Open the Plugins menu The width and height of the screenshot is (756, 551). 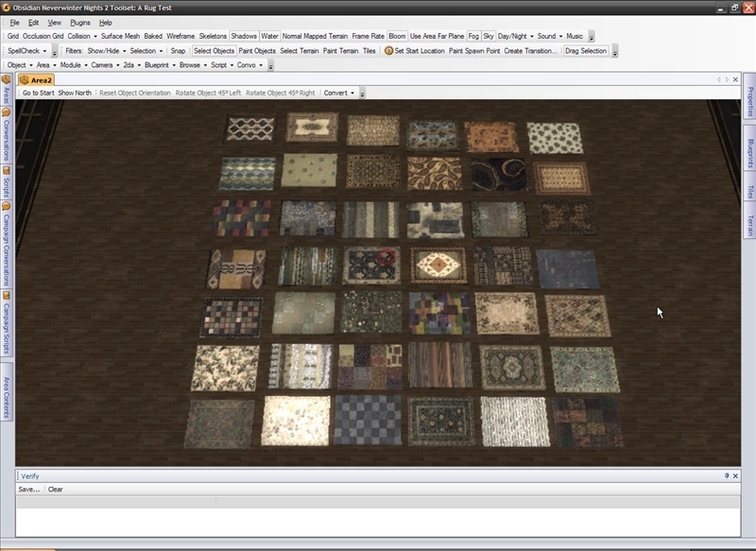(x=80, y=22)
